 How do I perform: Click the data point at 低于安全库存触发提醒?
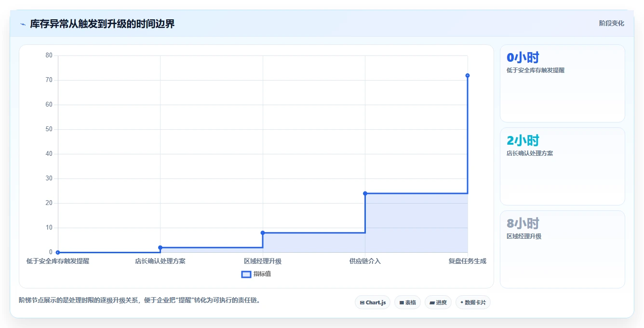tap(58, 252)
